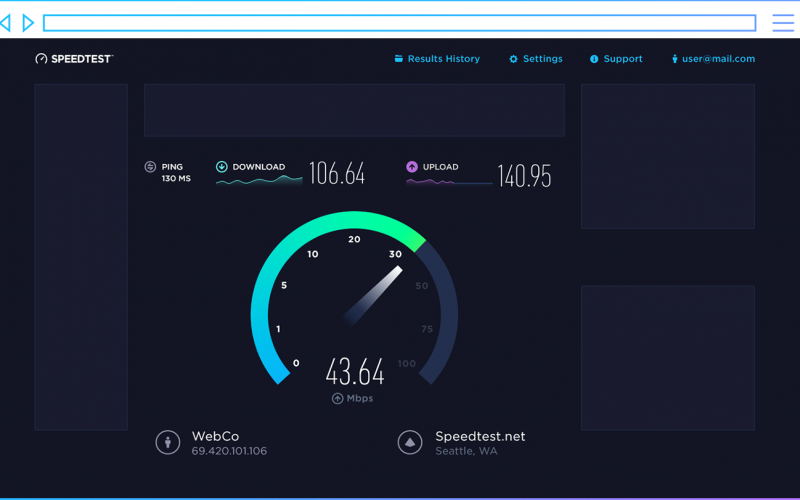Click the browser forward arrow icon

(28, 22)
